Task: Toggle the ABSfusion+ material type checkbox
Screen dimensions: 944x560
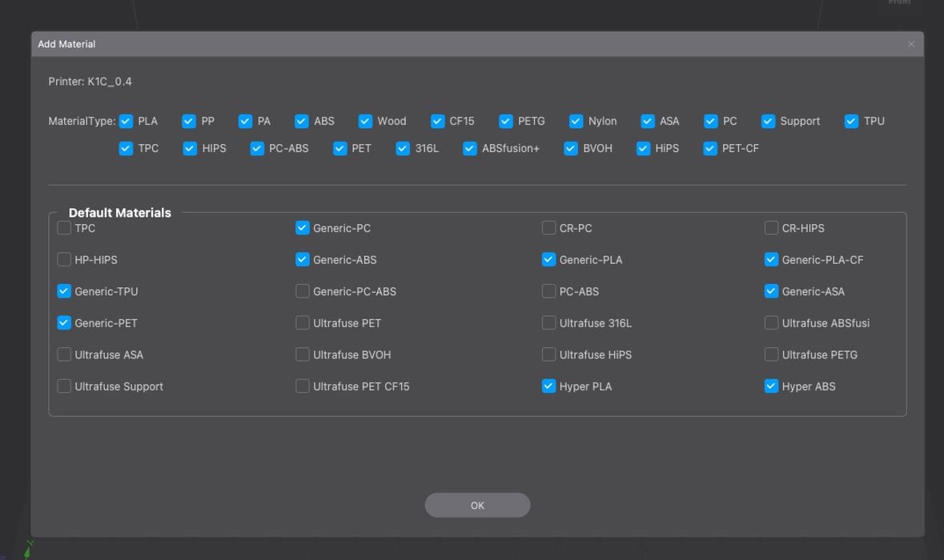Action: (470, 149)
